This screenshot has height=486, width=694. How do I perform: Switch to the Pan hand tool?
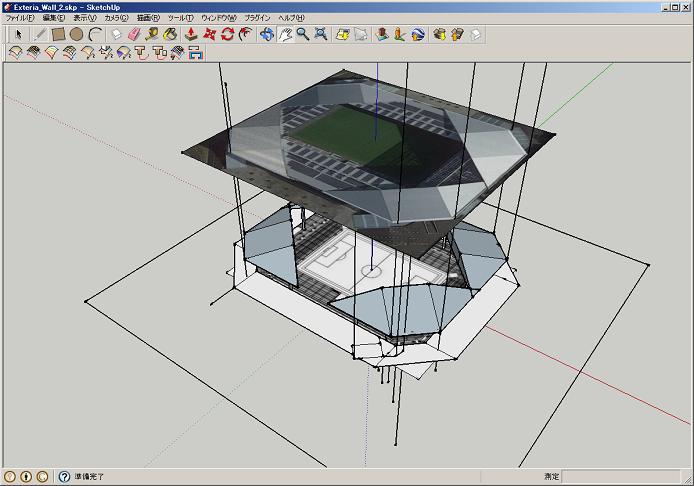(x=284, y=34)
